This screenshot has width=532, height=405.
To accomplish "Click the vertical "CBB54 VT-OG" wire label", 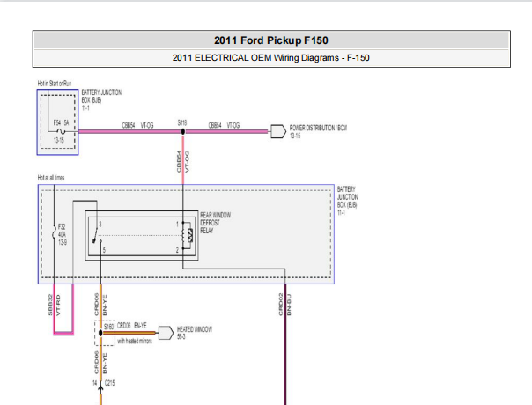I will [x=183, y=161].
